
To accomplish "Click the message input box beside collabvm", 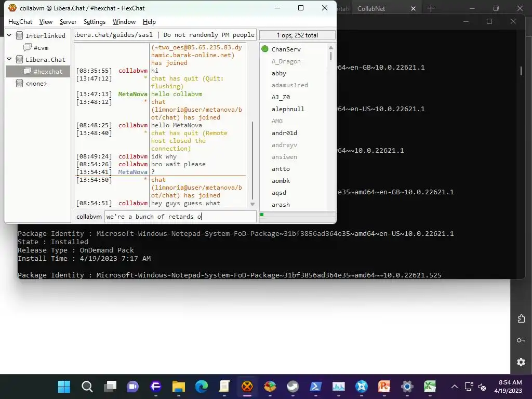I will (180, 217).
